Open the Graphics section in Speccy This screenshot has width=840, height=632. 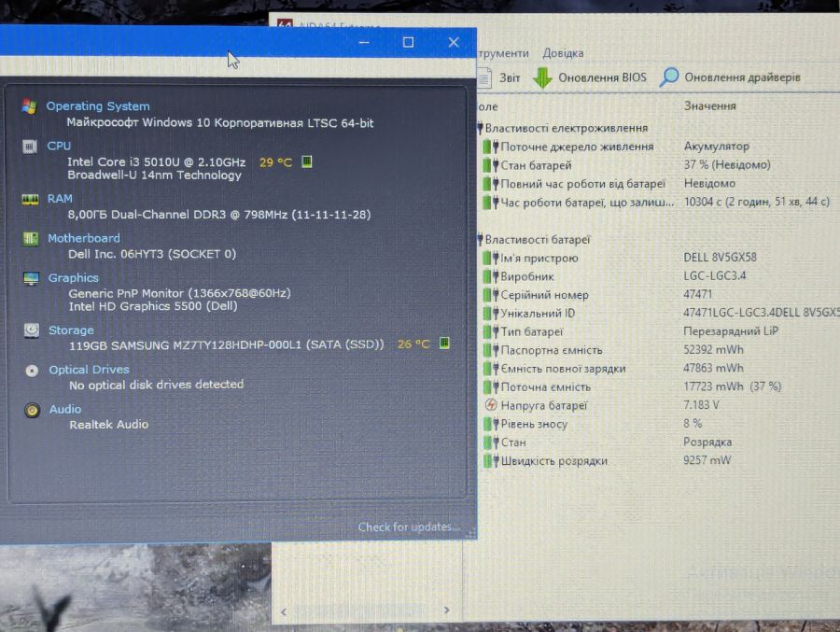coord(74,277)
